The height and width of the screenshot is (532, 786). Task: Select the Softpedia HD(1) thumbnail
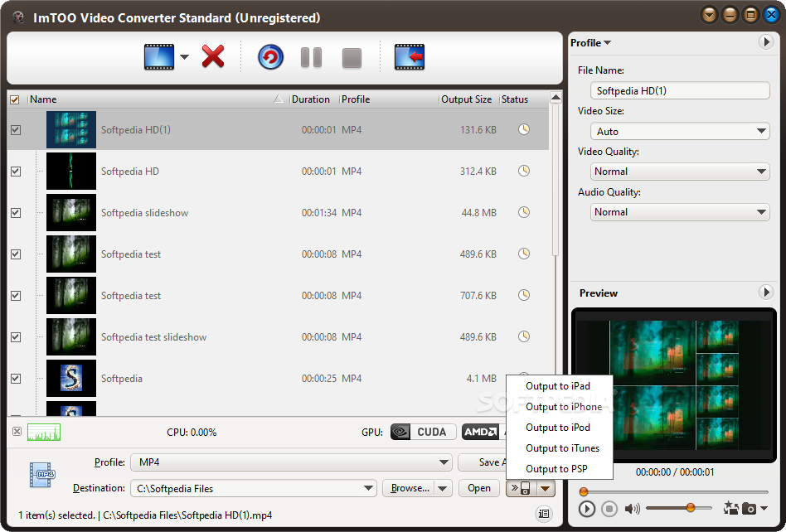coord(71,130)
